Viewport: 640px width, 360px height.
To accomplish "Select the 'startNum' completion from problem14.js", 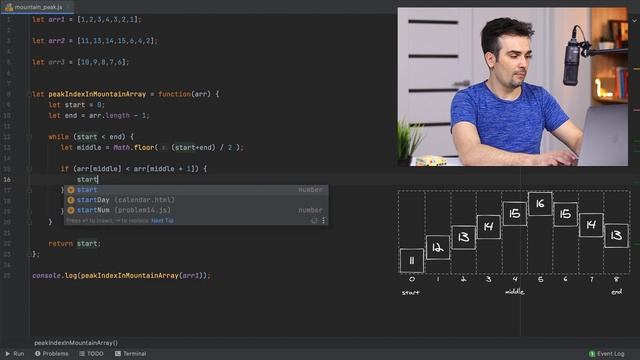I will (x=196, y=210).
